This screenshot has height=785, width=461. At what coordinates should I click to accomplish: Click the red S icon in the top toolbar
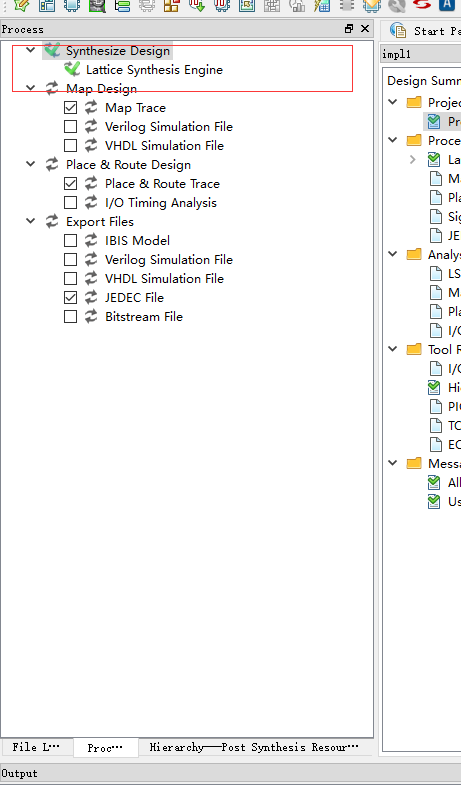point(422,5)
